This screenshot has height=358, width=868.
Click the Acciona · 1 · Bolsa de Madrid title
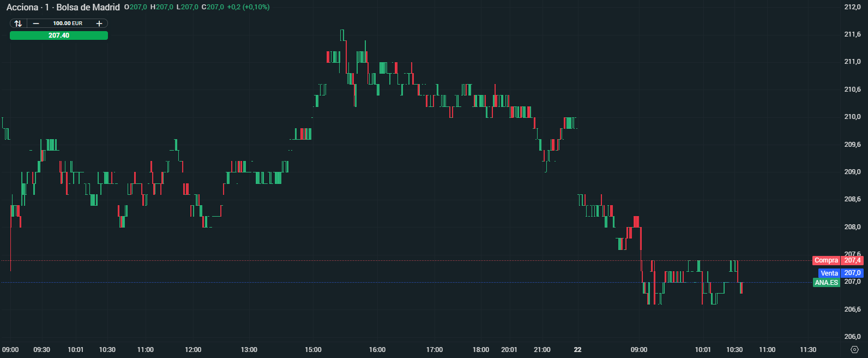click(63, 7)
